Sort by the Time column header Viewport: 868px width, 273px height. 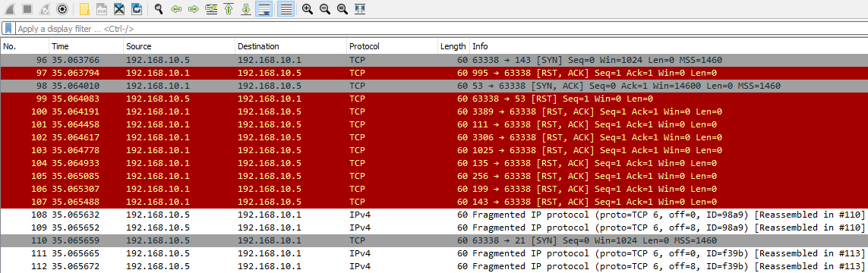click(x=86, y=46)
